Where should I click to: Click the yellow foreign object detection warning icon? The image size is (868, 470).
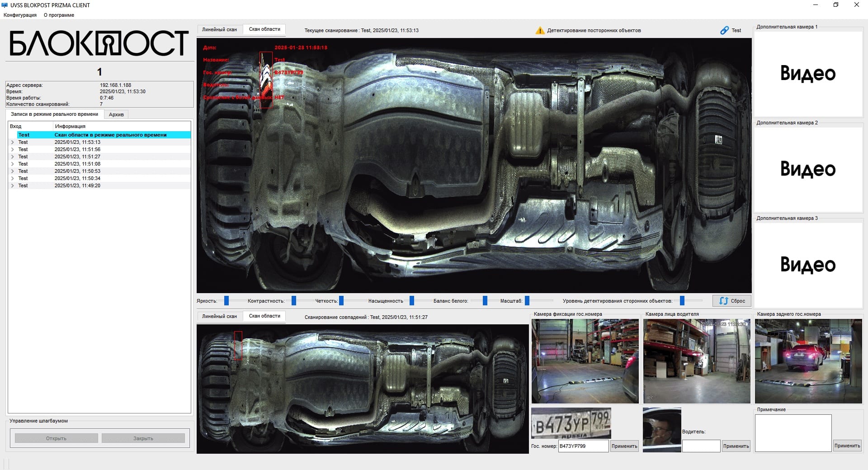[540, 30]
